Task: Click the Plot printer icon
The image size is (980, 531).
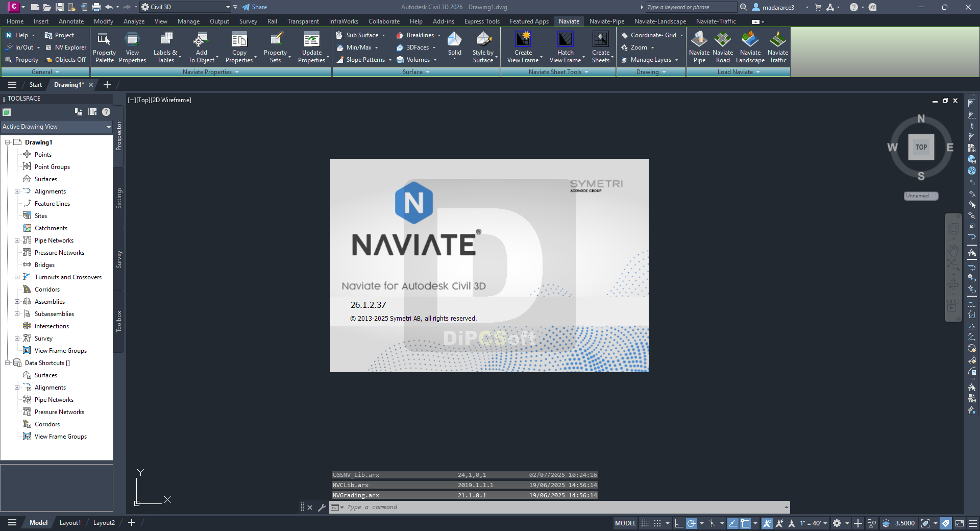Action: [96, 7]
